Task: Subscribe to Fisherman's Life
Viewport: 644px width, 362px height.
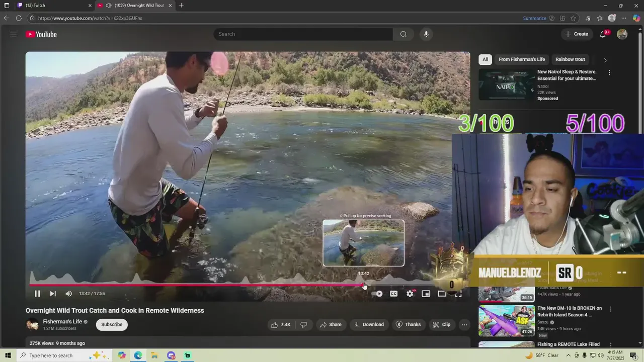Action: [112, 325]
